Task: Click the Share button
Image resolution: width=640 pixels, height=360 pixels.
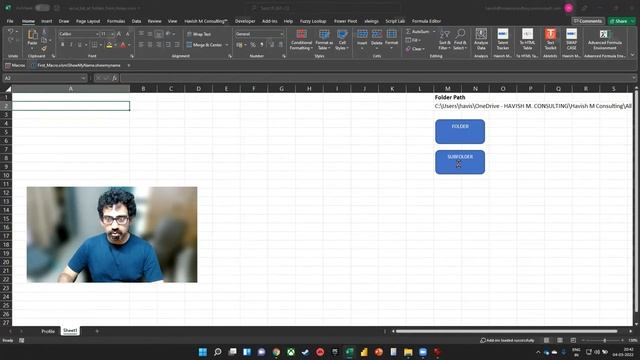Action: pyautogui.click(x=621, y=21)
